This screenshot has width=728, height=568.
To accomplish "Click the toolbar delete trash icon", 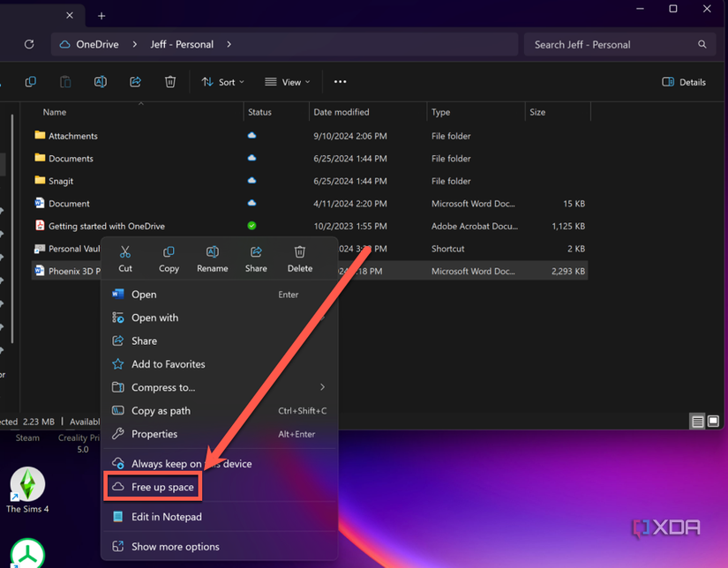I will point(170,82).
